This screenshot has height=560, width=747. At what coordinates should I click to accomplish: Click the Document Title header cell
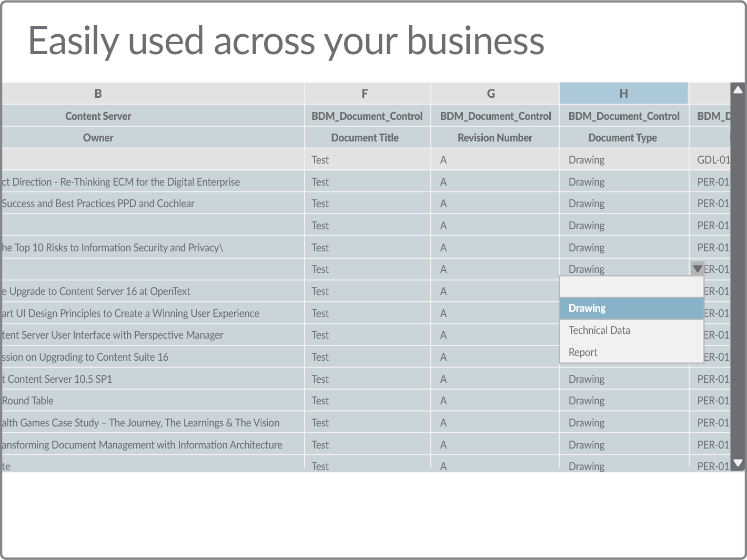click(x=365, y=138)
